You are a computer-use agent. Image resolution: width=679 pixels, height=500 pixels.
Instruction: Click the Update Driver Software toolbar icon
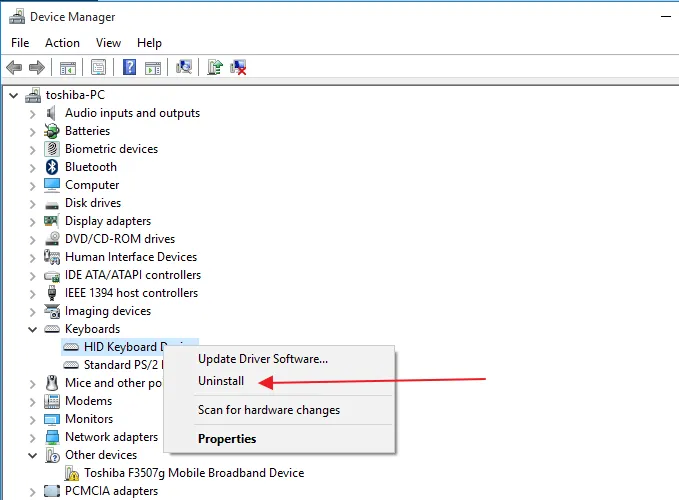[x=214, y=68]
